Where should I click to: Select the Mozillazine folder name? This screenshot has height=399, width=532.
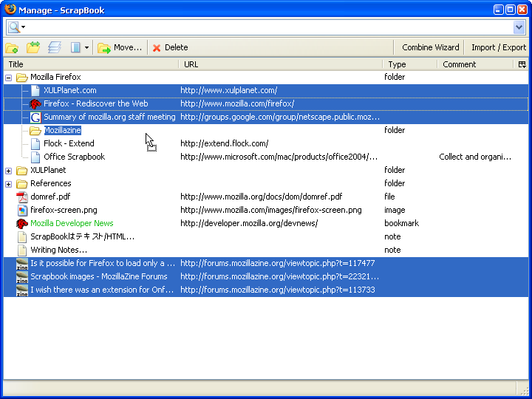point(63,130)
